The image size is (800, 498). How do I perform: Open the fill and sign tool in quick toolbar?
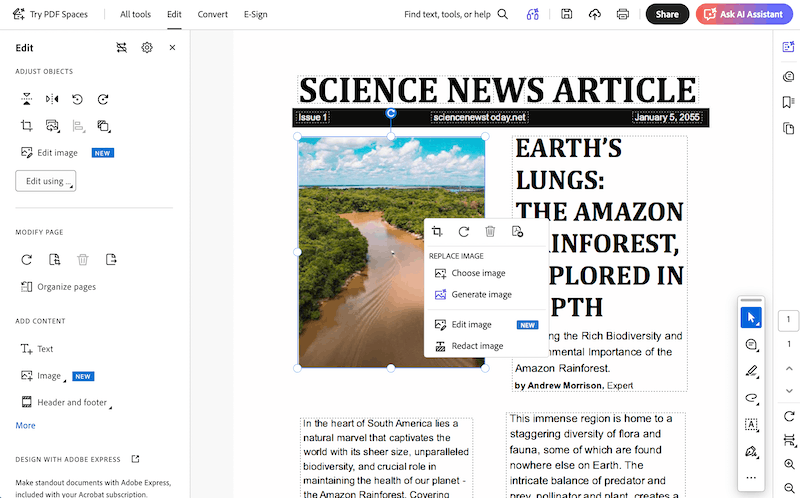click(x=751, y=452)
